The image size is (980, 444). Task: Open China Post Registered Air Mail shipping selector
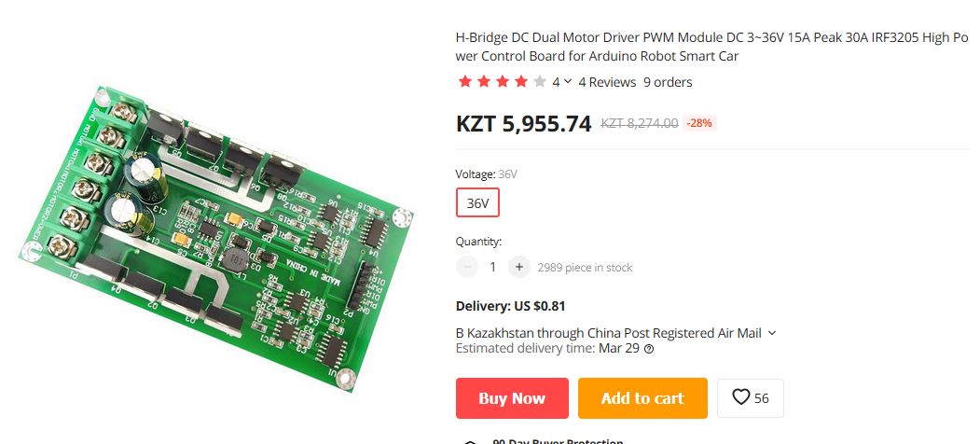click(616, 333)
